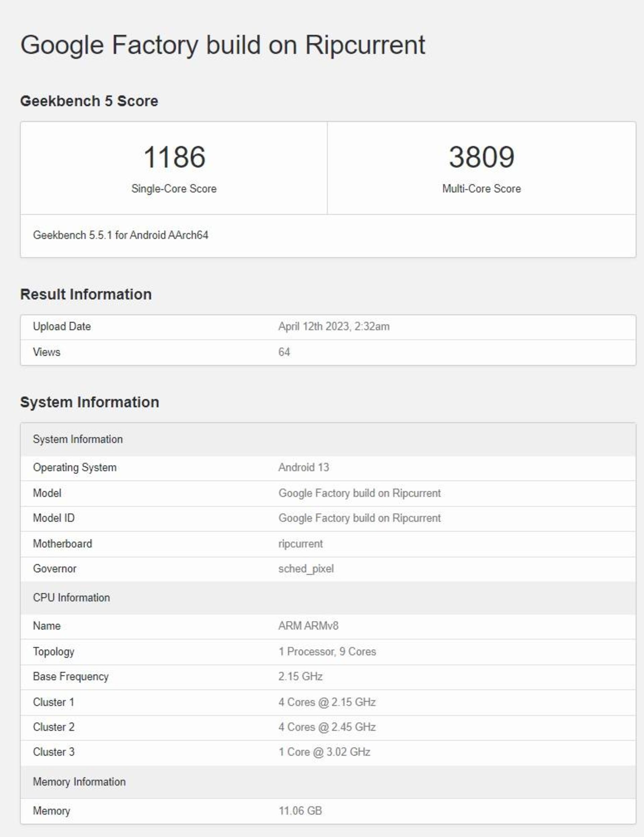Select '4 Cores @ 2.45 GHz' value
This screenshot has height=837, width=644.
click(x=327, y=727)
